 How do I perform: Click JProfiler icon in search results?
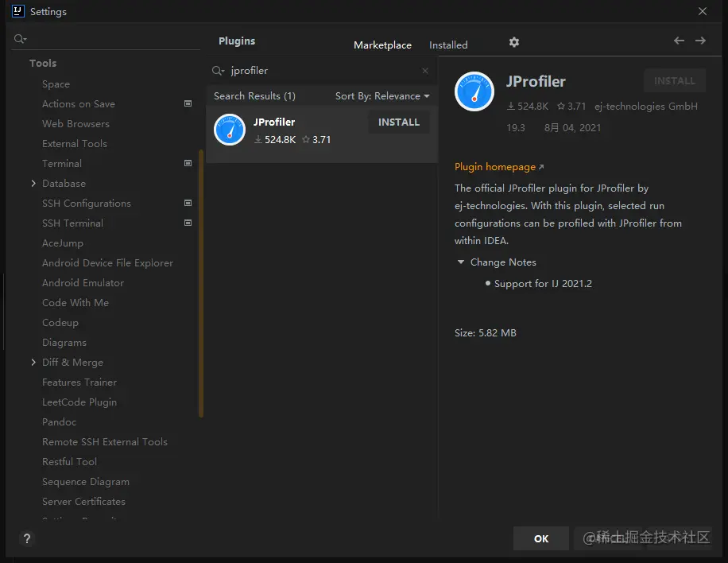point(230,130)
